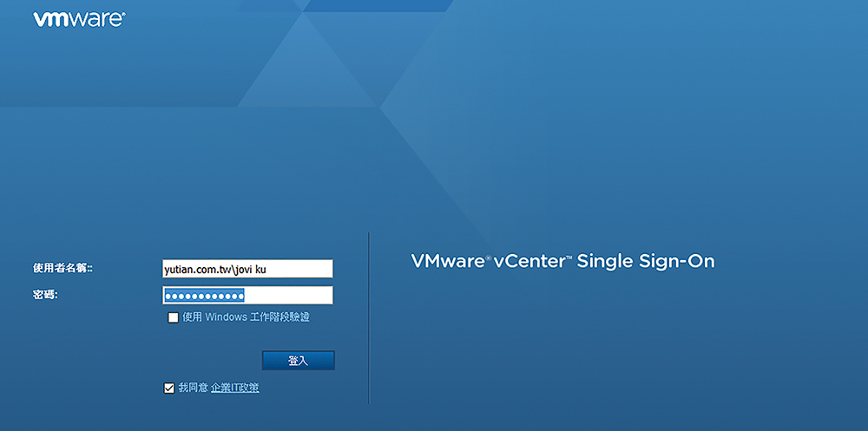
Task: Uncheck the 我同意 agreement checkbox
Action: click(x=169, y=389)
